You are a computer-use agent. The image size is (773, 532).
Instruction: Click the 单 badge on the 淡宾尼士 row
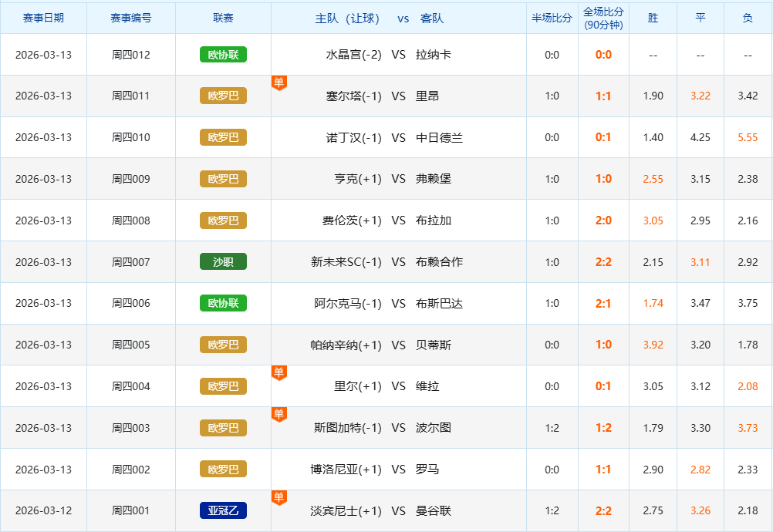tap(279, 497)
